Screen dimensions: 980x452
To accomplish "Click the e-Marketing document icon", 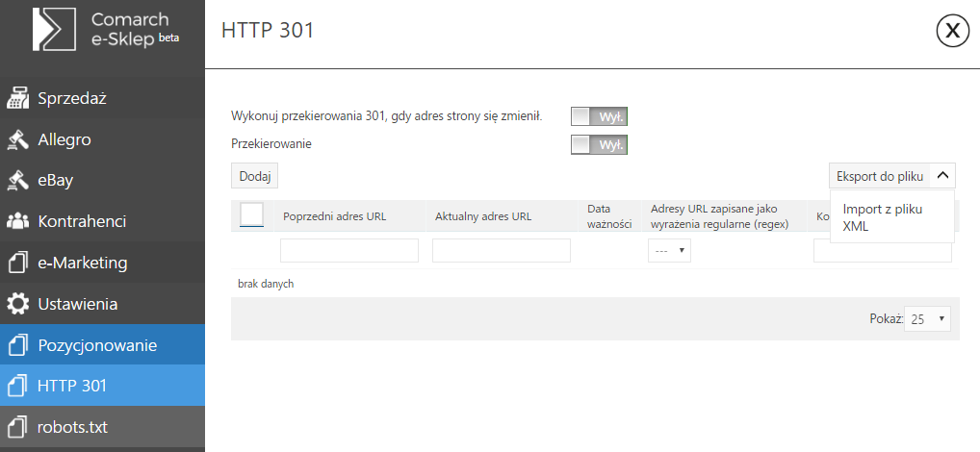I will [x=17, y=263].
